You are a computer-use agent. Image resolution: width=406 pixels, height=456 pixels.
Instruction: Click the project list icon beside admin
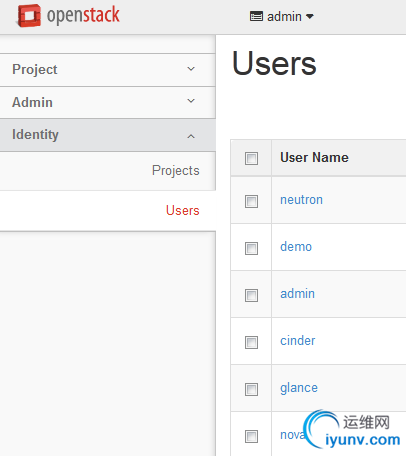click(x=256, y=16)
